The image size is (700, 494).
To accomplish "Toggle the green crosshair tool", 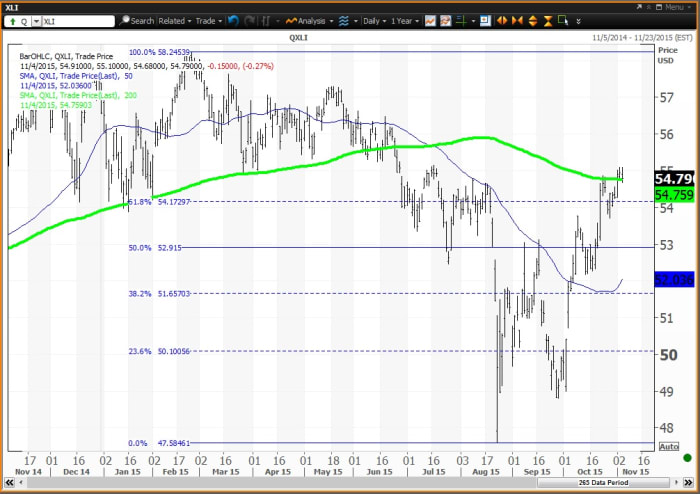I will 462,21.
